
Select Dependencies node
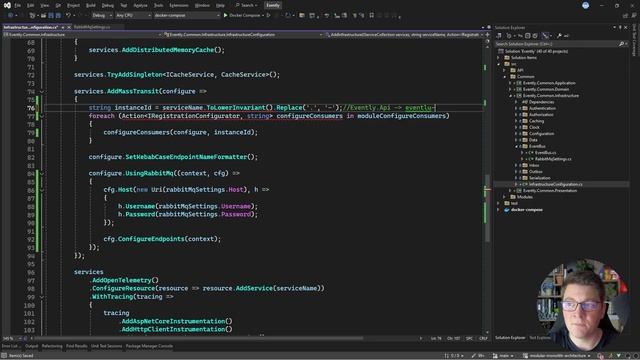pyautogui.click(x=541, y=102)
